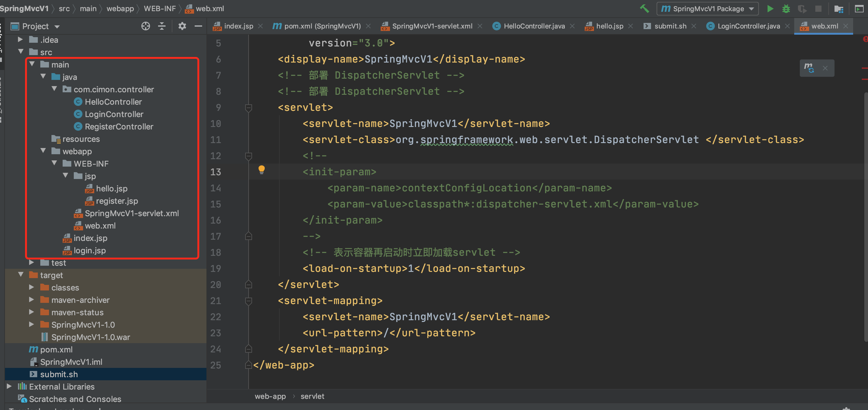868x410 pixels.
Task: Select RegisterController in project tree
Action: click(x=119, y=127)
